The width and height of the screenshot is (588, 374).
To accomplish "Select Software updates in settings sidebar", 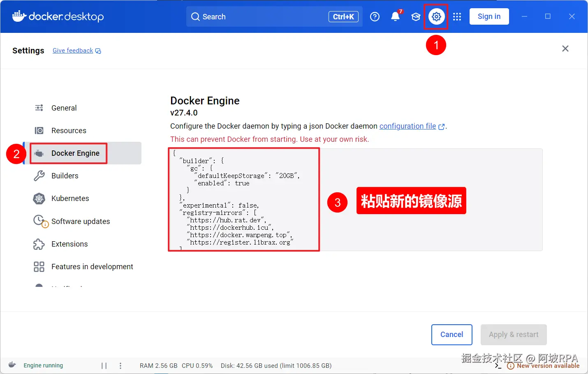I will [x=83, y=221].
